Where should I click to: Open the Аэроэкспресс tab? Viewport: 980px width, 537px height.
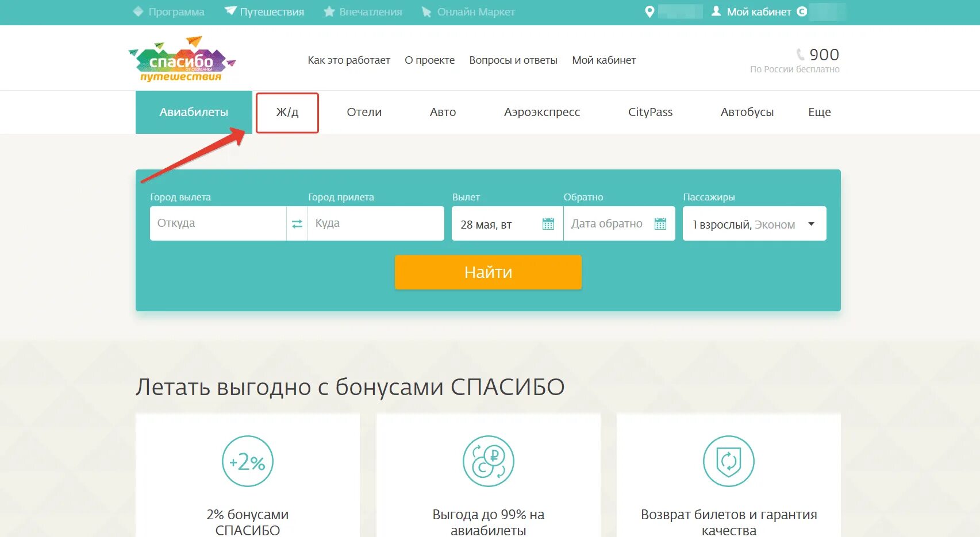pyautogui.click(x=542, y=112)
